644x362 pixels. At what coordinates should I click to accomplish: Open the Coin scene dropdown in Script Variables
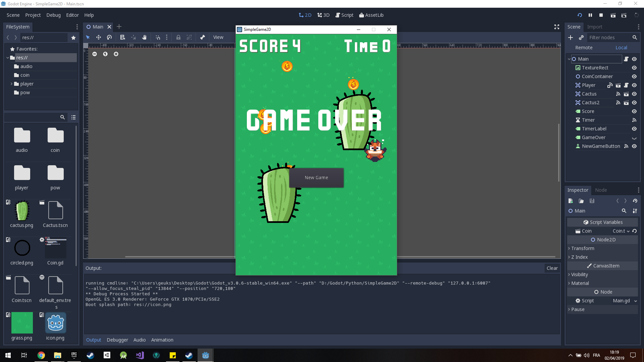(621, 231)
